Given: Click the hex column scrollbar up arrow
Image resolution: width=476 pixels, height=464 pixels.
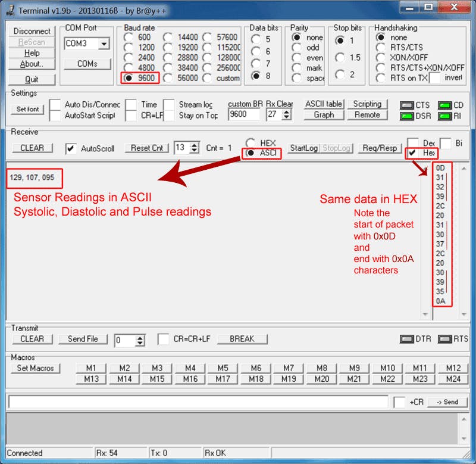Looking at the screenshot, I should click(x=464, y=169).
